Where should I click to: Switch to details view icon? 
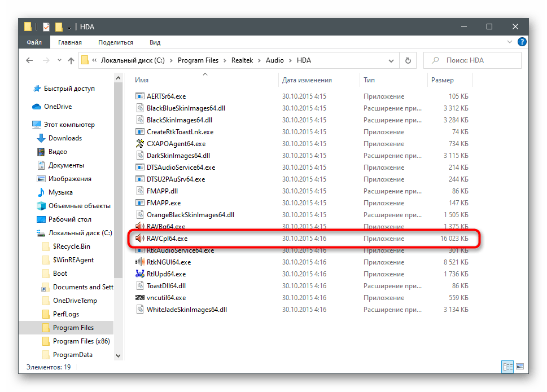click(507, 367)
